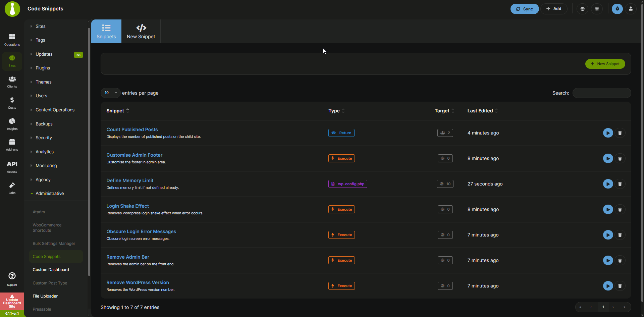The height and width of the screenshot is (317, 644).
Task: Expand the Content Operations menu group
Action: pos(56,110)
